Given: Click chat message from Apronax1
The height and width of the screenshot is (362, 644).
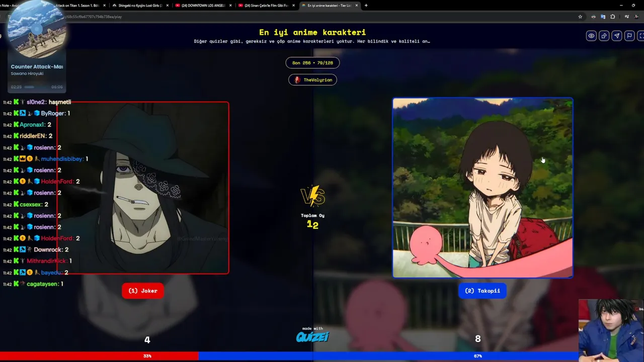Looking at the screenshot, I should [27, 125].
